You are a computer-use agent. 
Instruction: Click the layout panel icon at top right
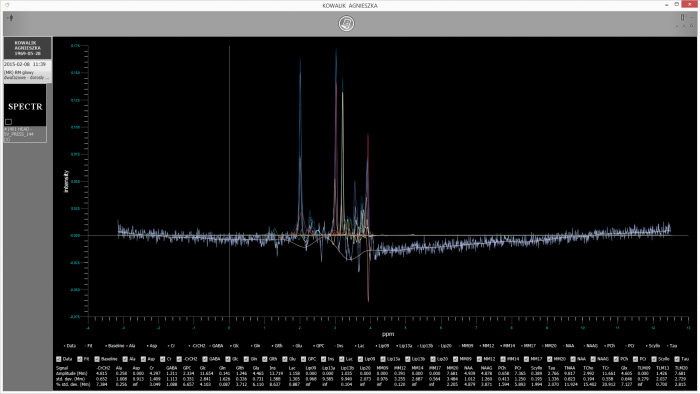click(x=682, y=17)
